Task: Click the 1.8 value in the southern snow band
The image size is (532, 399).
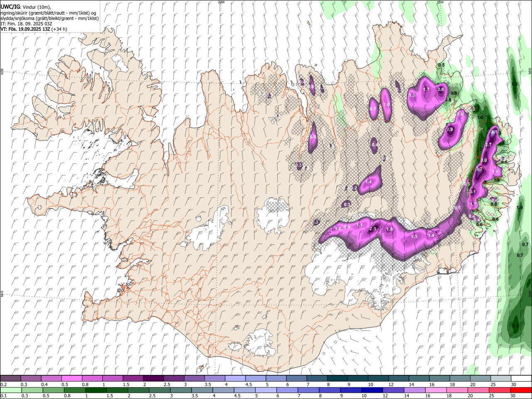Action: pyautogui.click(x=389, y=229)
